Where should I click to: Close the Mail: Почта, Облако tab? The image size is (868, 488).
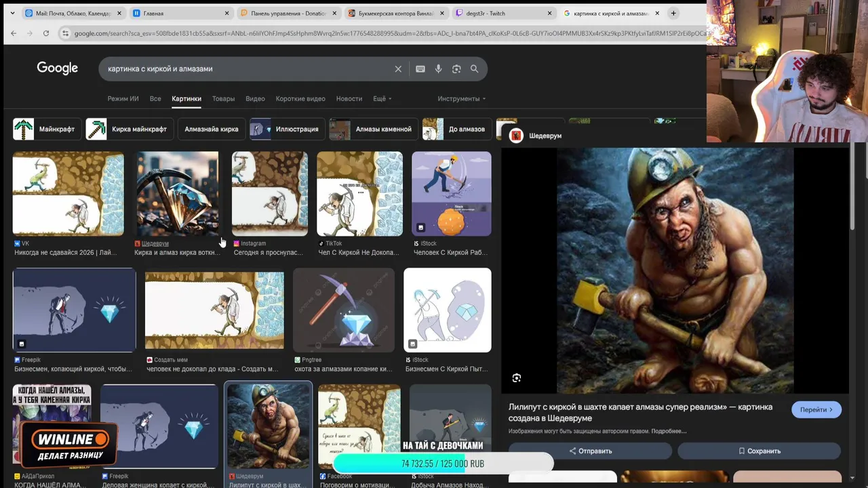pos(119,14)
